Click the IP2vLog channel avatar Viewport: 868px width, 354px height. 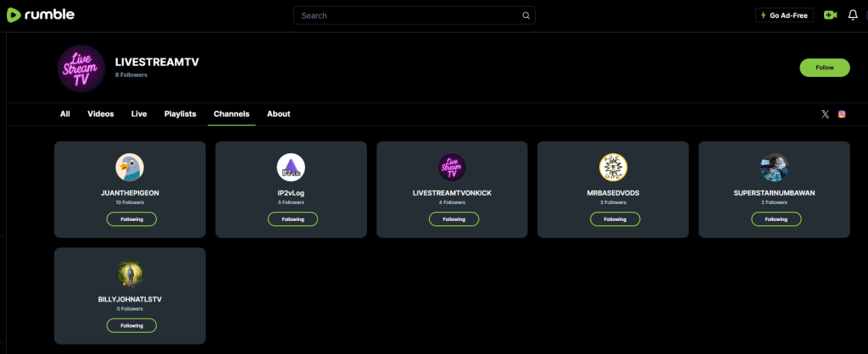(x=291, y=167)
